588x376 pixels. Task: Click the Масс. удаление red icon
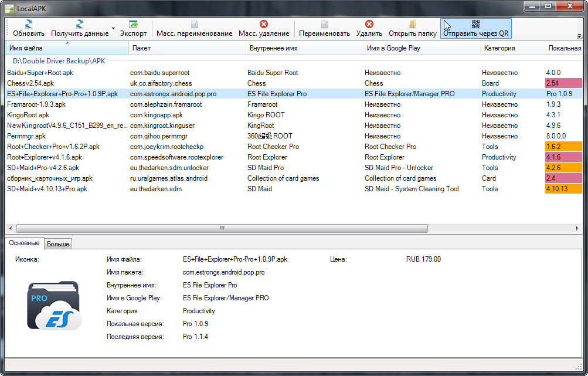264,24
